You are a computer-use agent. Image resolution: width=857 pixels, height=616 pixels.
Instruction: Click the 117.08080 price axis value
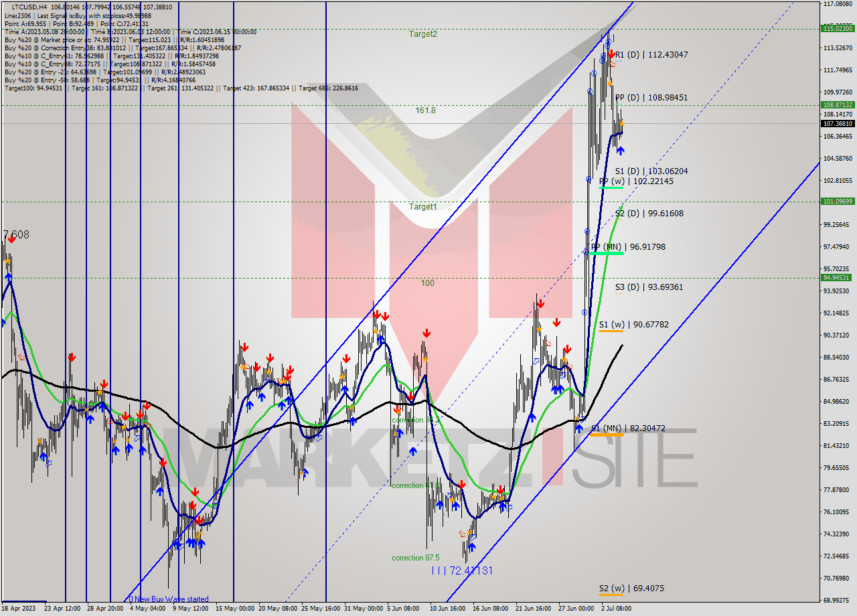click(x=838, y=4)
